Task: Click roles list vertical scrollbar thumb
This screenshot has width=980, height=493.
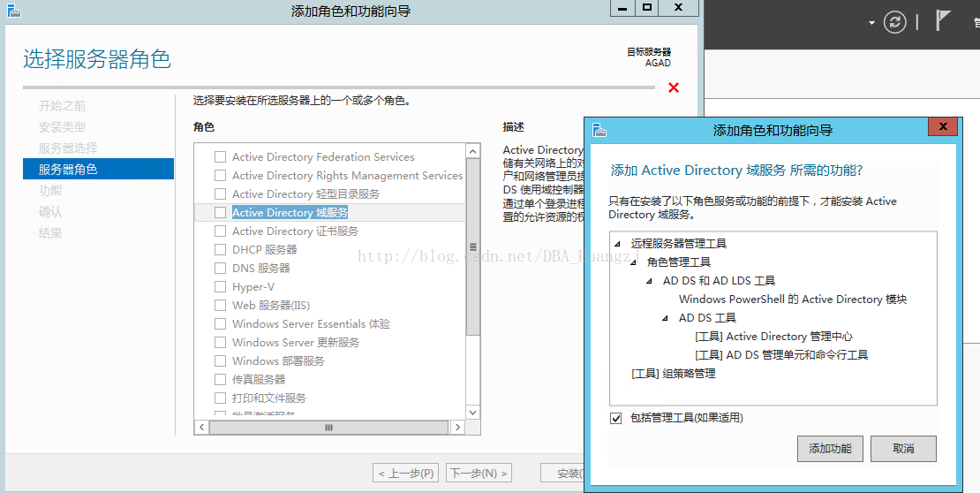Action: (x=473, y=247)
